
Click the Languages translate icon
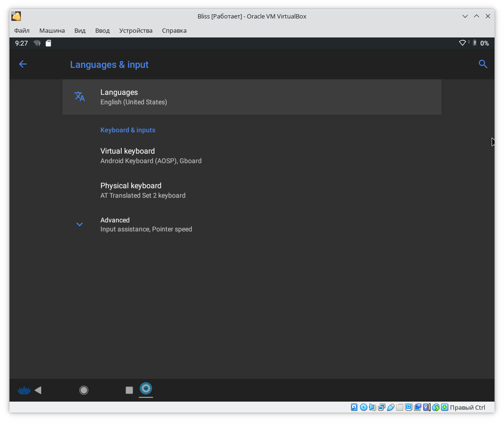click(x=80, y=97)
